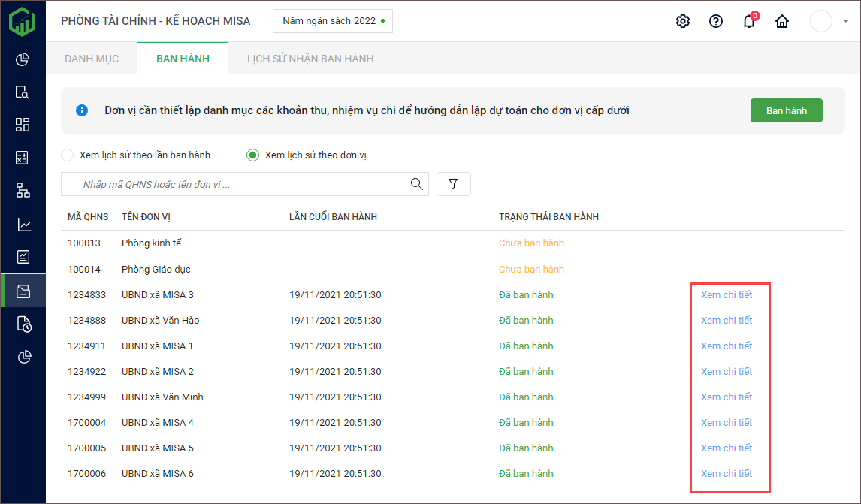
Task: Click Đã ban hành status for UBND xã MISA 3
Action: pyautogui.click(x=526, y=295)
